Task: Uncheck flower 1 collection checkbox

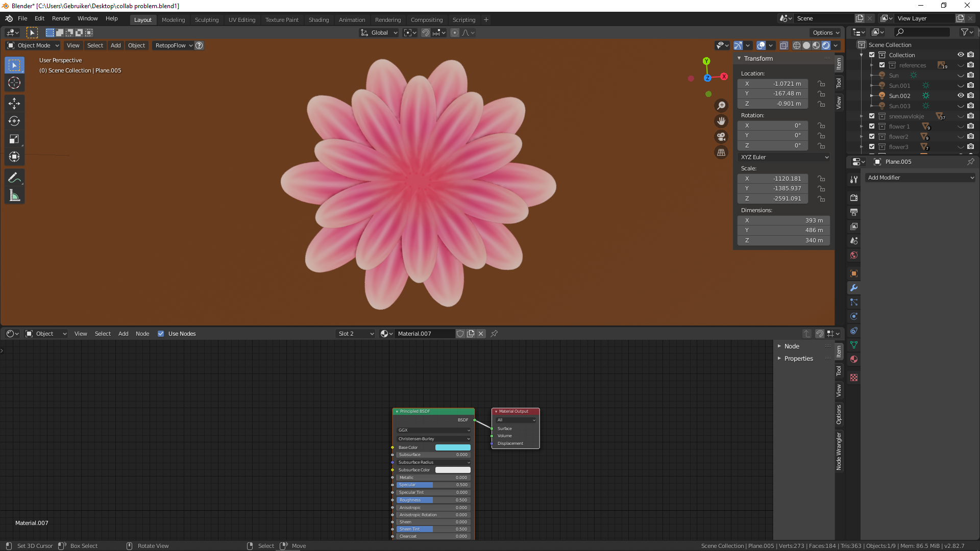Action: (872, 126)
